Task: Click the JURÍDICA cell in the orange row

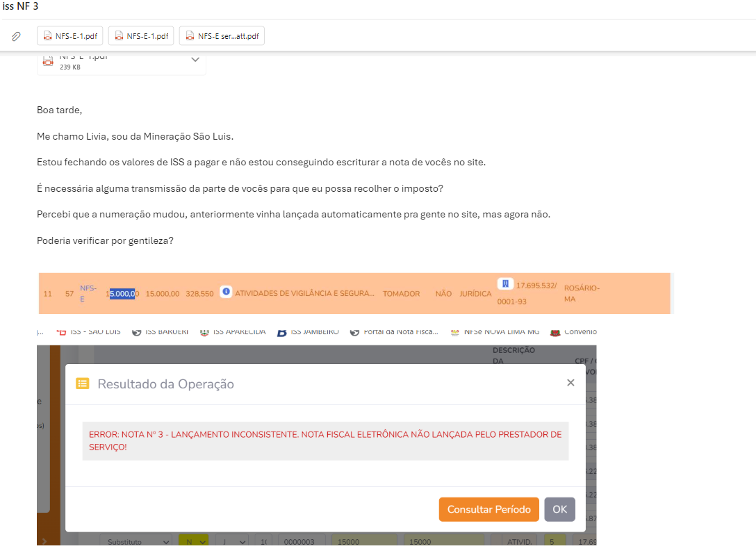Action: click(x=475, y=293)
